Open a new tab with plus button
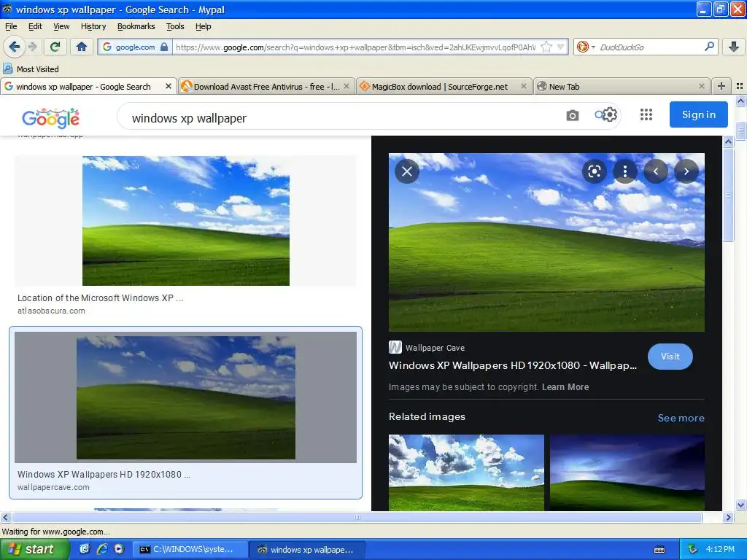The image size is (747, 560). click(x=721, y=86)
